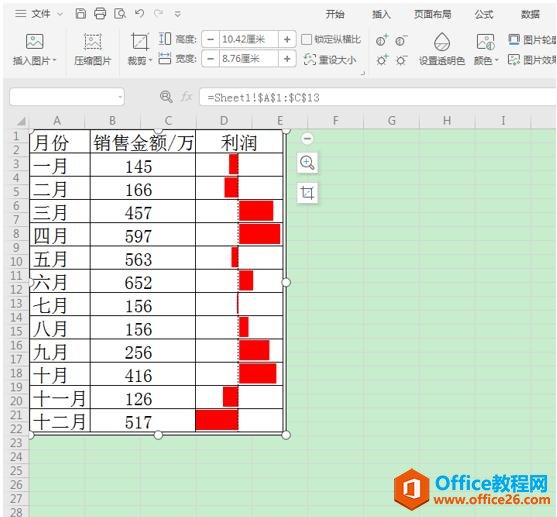557x517 pixels.
Task: Click the 图片轮廓 button
Action: 532,39
